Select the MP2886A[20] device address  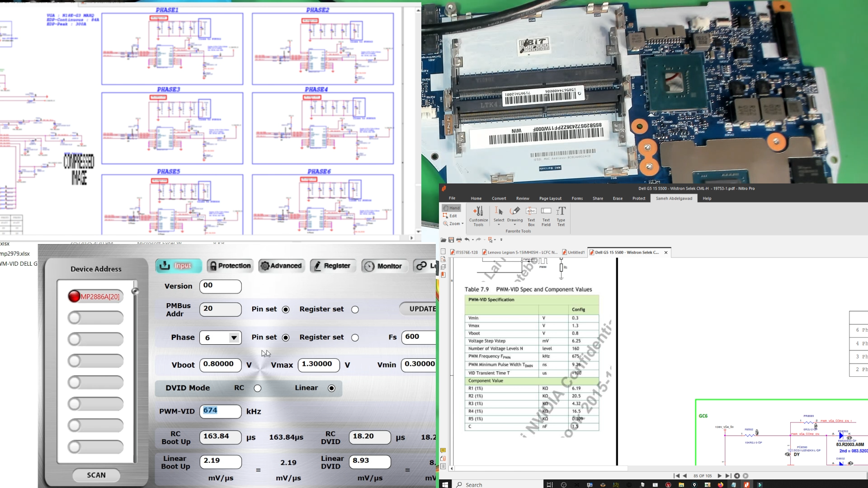pyautogui.click(x=95, y=296)
